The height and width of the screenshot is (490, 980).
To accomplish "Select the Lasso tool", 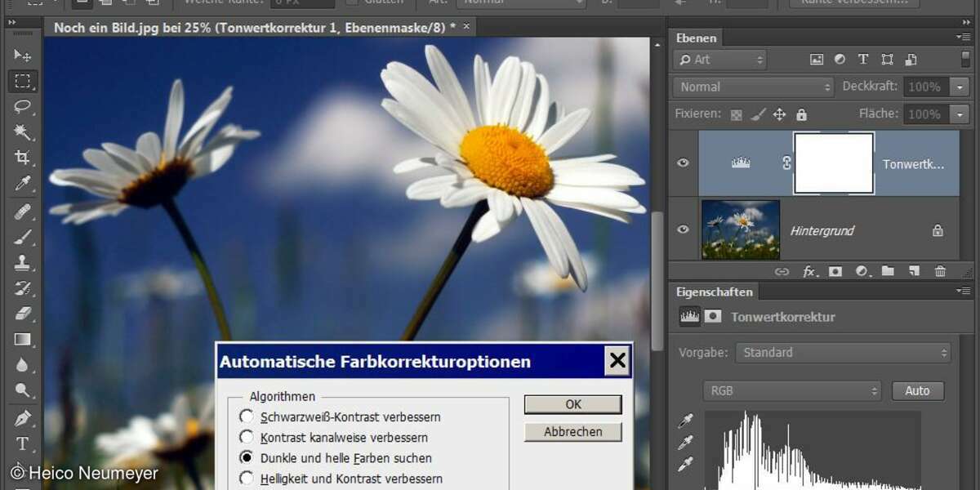I will pos(22,106).
